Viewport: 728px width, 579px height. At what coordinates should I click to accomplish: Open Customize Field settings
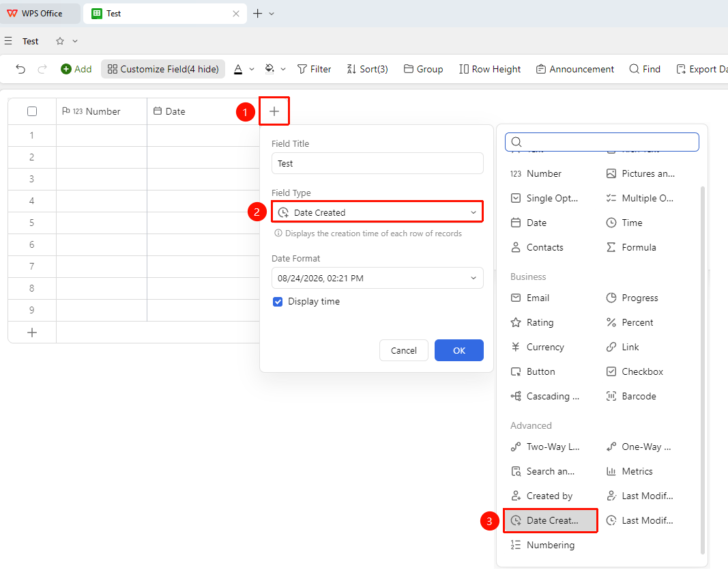[163, 69]
